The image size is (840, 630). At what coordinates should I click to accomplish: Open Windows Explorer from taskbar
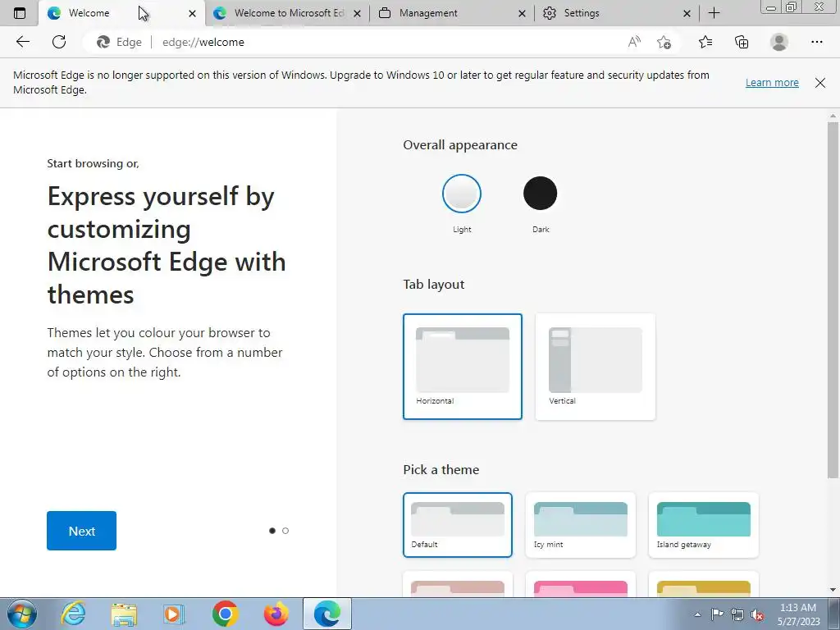[x=124, y=614]
